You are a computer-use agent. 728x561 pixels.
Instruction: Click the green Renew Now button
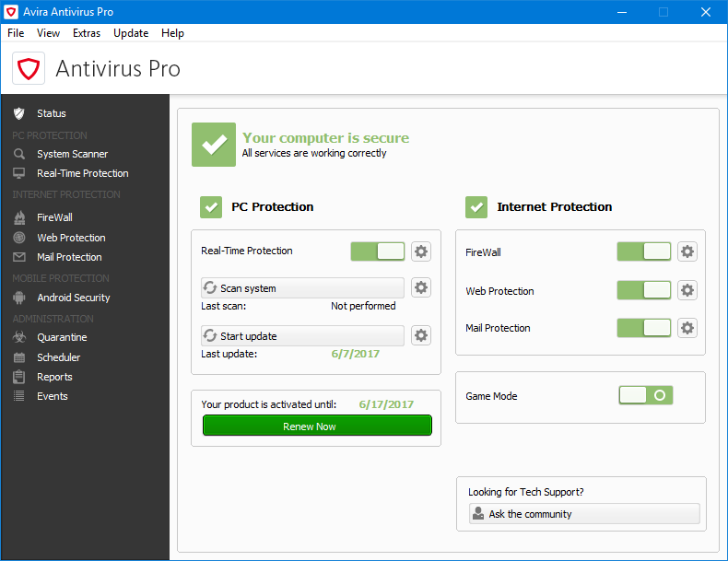tap(317, 427)
